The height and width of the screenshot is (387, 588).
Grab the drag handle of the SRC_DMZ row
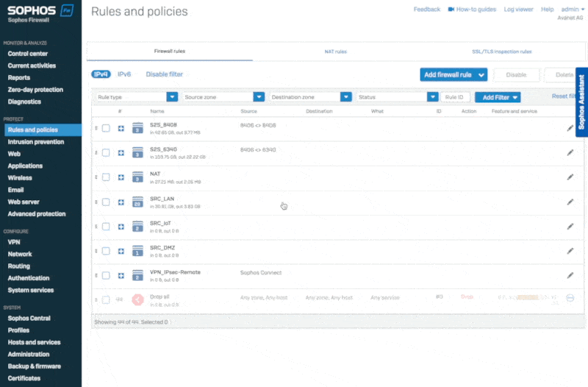click(96, 251)
